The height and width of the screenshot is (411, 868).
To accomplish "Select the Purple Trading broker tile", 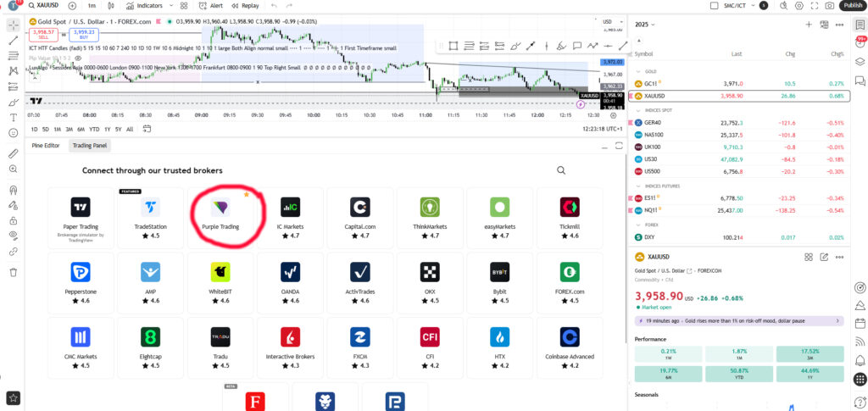I will 220,216.
